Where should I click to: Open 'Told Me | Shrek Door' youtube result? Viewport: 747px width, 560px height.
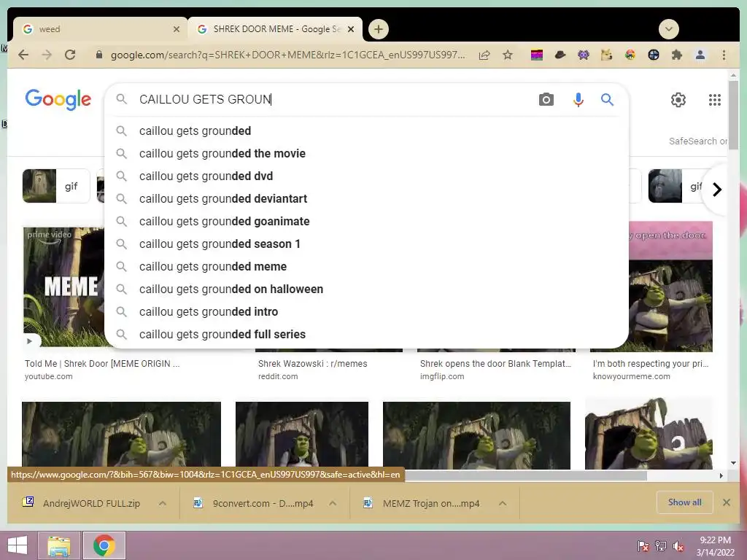102,364
